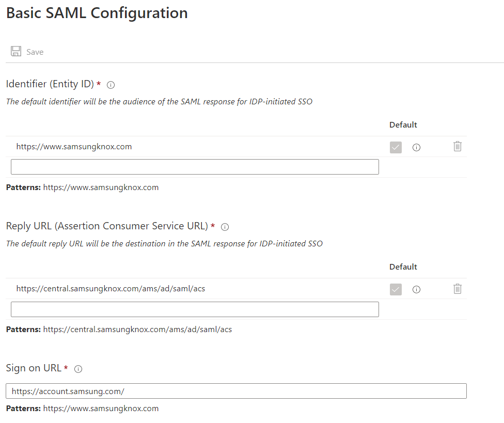This screenshot has width=504, height=423.
Task: Delete the reply URL using its trash icon
Action: click(457, 288)
